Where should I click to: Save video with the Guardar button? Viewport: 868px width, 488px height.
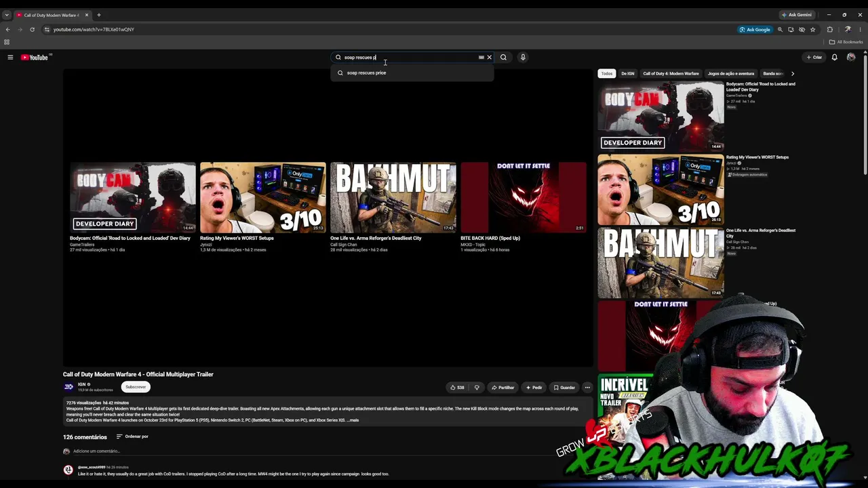[564, 388]
